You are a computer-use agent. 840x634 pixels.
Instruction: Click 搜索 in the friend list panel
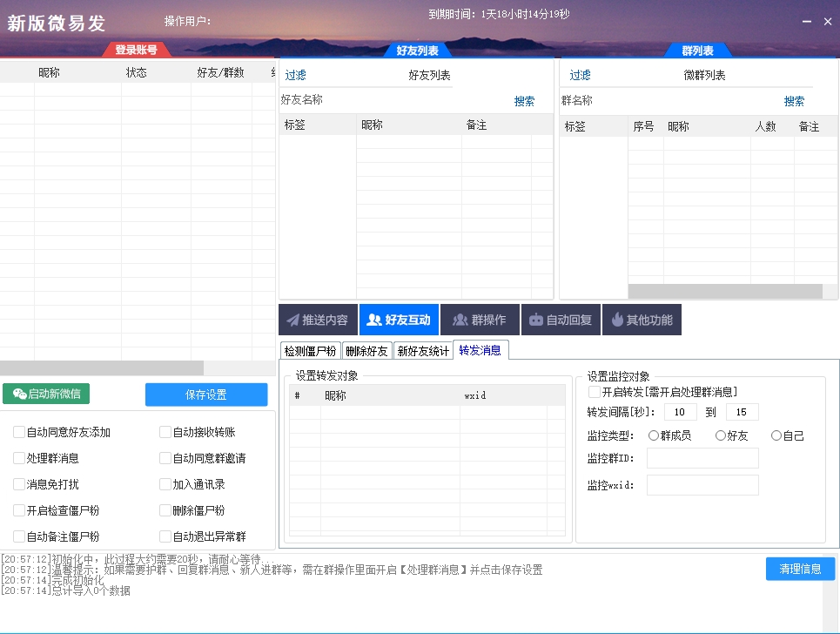point(523,100)
